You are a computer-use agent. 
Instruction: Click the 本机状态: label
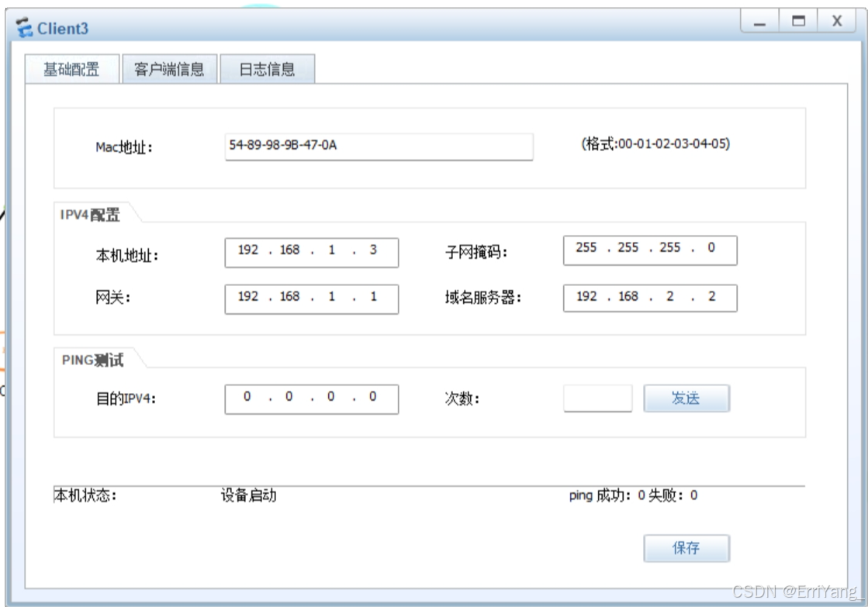point(85,495)
